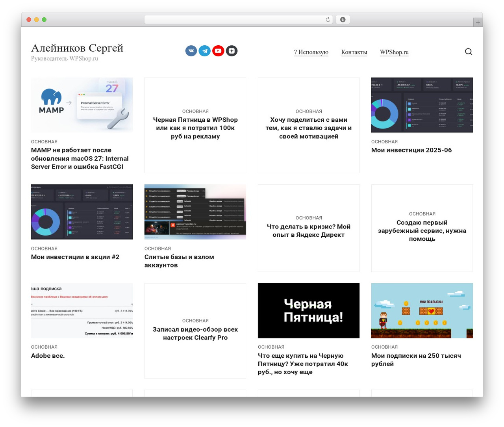Viewport: 504px width, 427px height.
Task: Open the Telegram channel icon
Action: point(204,51)
